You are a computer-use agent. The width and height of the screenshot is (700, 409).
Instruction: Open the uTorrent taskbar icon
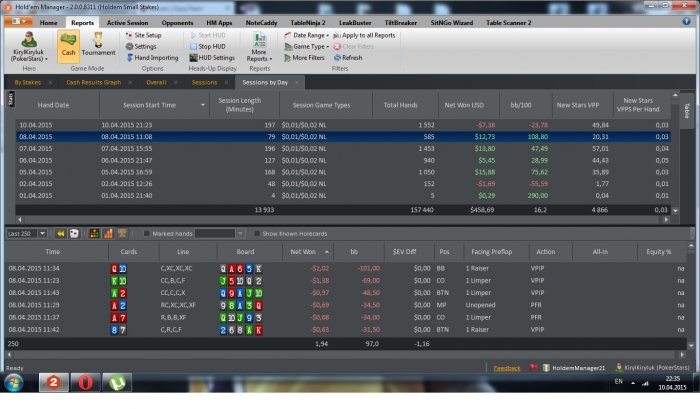pos(117,383)
